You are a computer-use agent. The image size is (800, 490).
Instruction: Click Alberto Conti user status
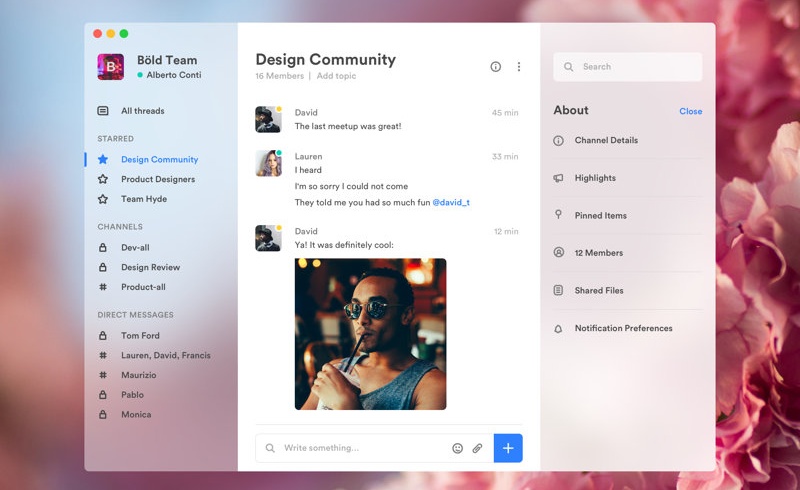point(169,75)
